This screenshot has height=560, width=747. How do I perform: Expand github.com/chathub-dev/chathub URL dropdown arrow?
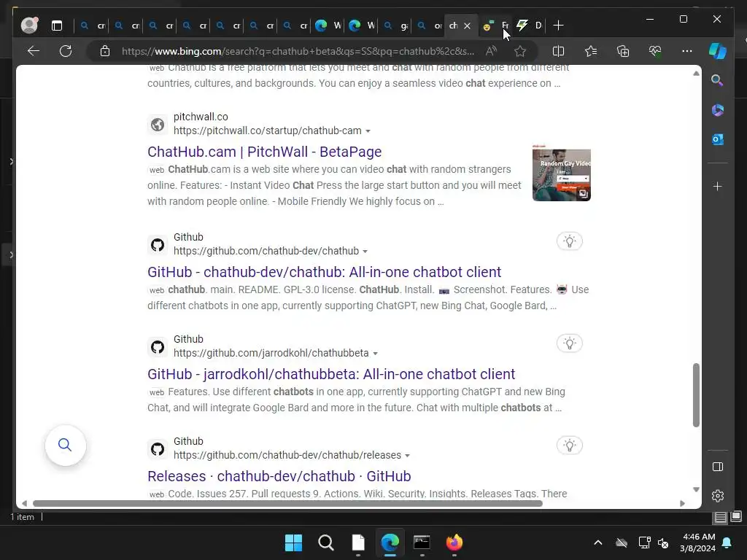[x=365, y=252]
